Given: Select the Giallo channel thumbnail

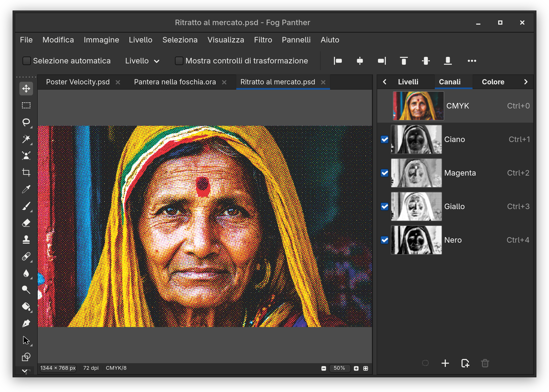Looking at the screenshot, I should tap(416, 206).
